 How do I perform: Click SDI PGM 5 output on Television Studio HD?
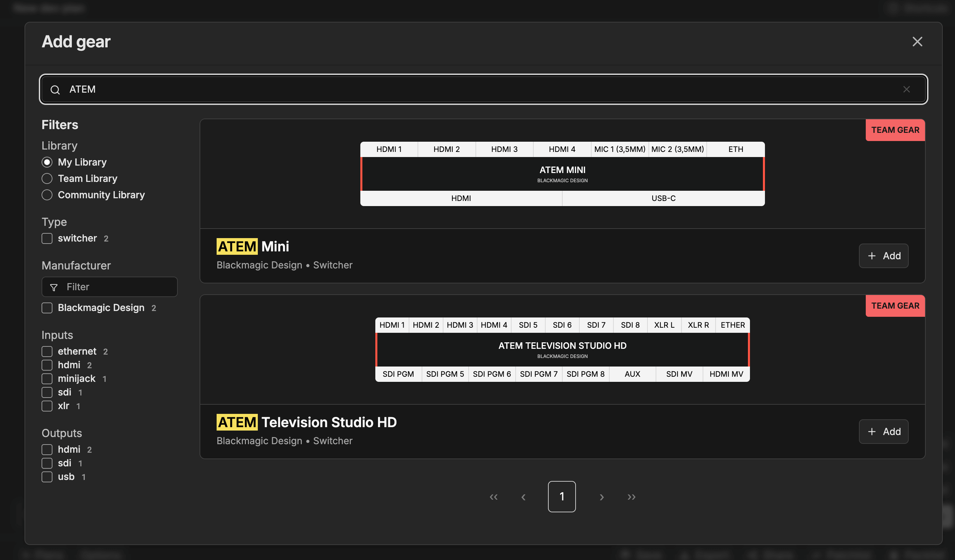pyautogui.click(x=445, y=374)
